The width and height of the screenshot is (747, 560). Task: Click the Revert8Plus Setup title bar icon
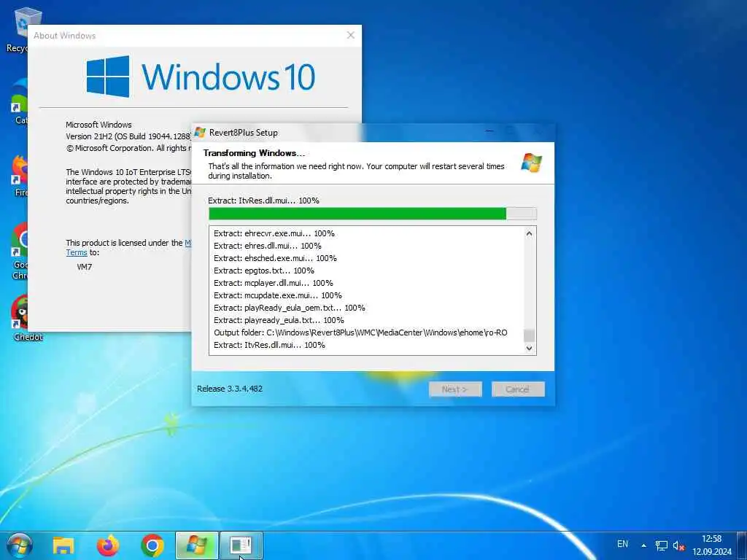point(200,133)
